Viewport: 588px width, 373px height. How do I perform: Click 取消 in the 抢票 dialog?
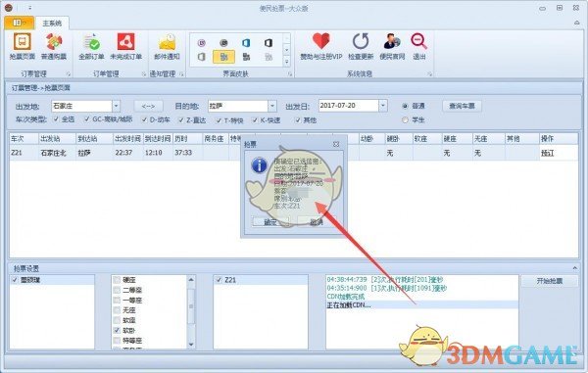[317, 222]
